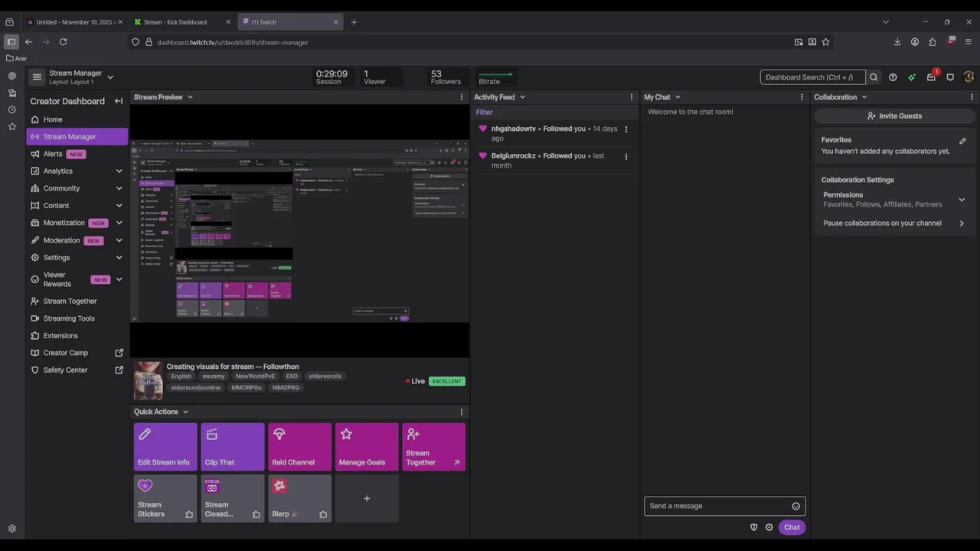
Task: Open the user avatar menu
Action: [969, 77]
